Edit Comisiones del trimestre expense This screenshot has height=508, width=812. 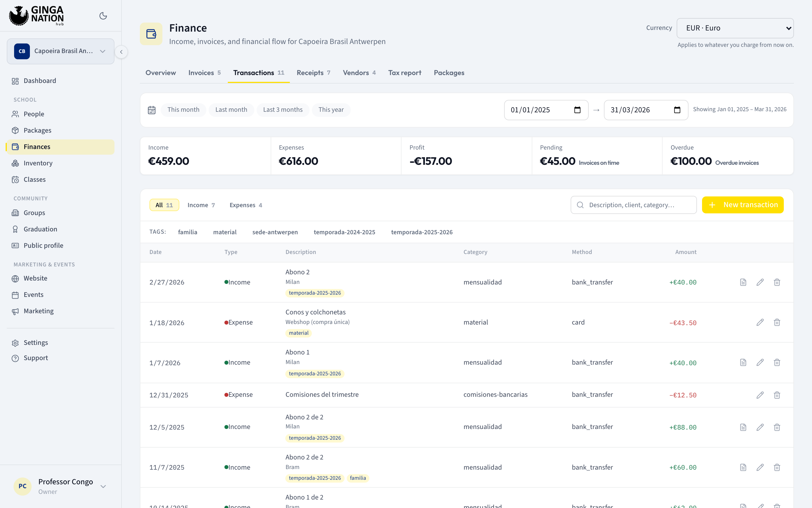pyautogui.click(x=760, y=395)
